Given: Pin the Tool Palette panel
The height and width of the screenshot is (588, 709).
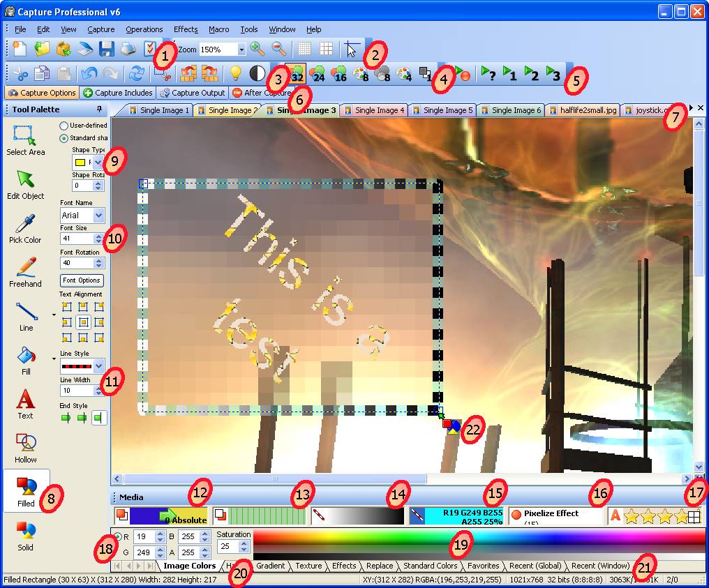Looking at the screenshot, I should coord(100,110).
